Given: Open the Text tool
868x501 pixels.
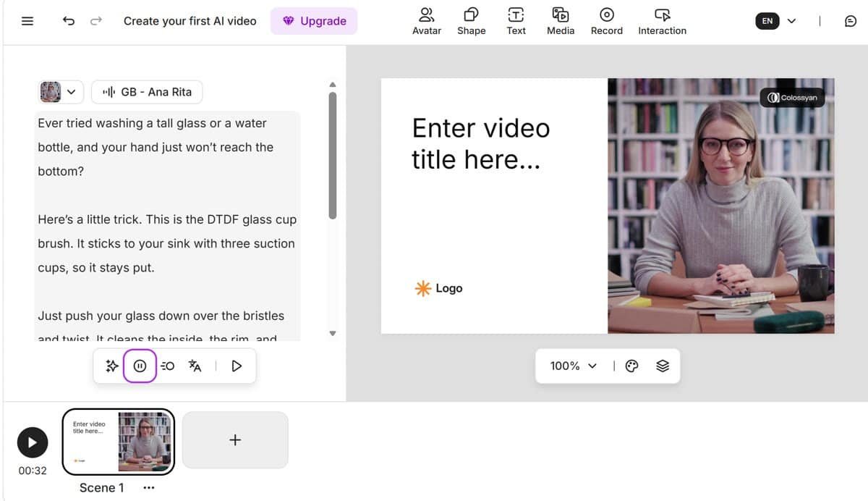Looking at the screenshot, I should [516, 21].
